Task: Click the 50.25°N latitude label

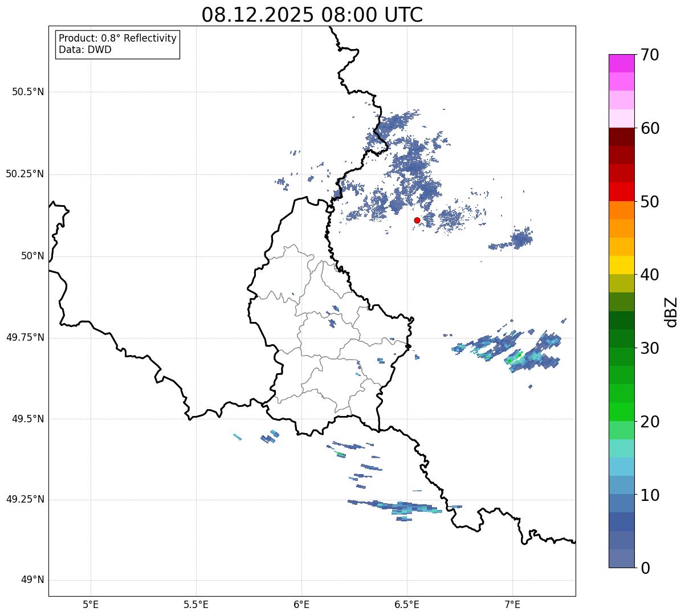Action: click(25, 174)
